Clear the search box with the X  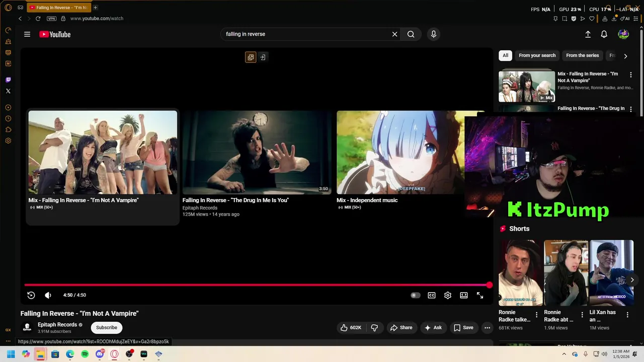pyautogui.click(x=395, y=34)
